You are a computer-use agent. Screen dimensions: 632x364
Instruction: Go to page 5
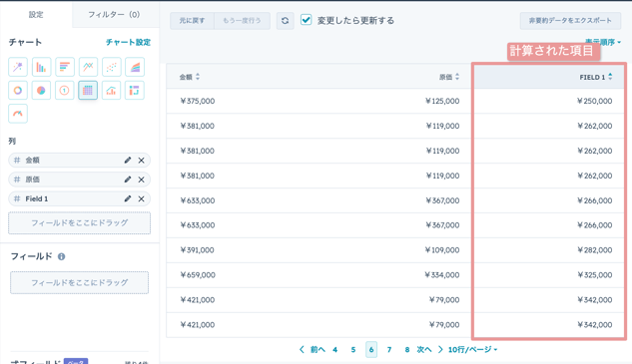click(353, 349)
